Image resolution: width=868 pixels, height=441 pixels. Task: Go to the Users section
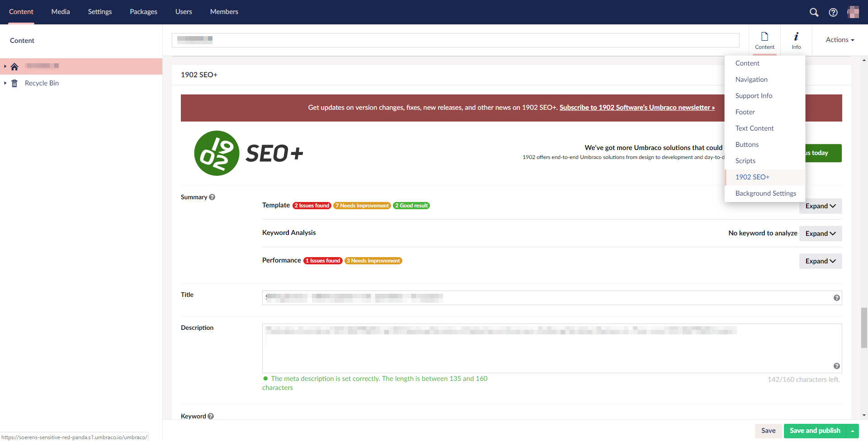pos(184,12)
